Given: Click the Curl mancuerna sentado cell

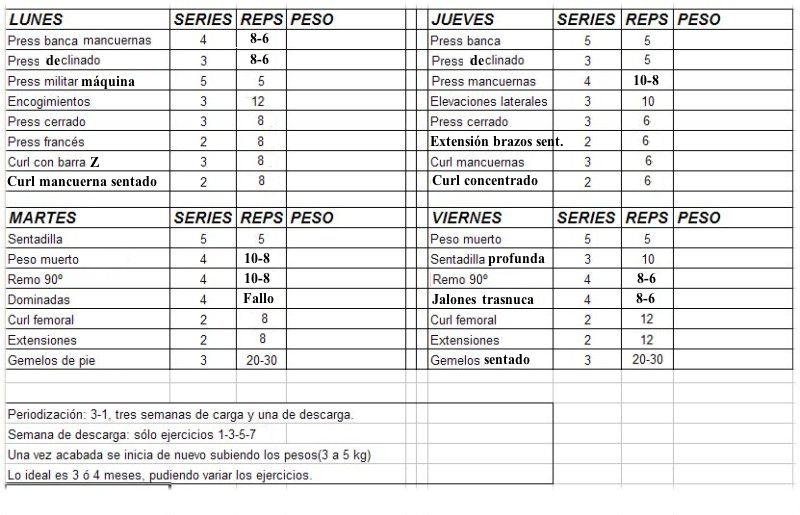Looking at the screenshot, I should pyautogui.click(x=83, y=182).
